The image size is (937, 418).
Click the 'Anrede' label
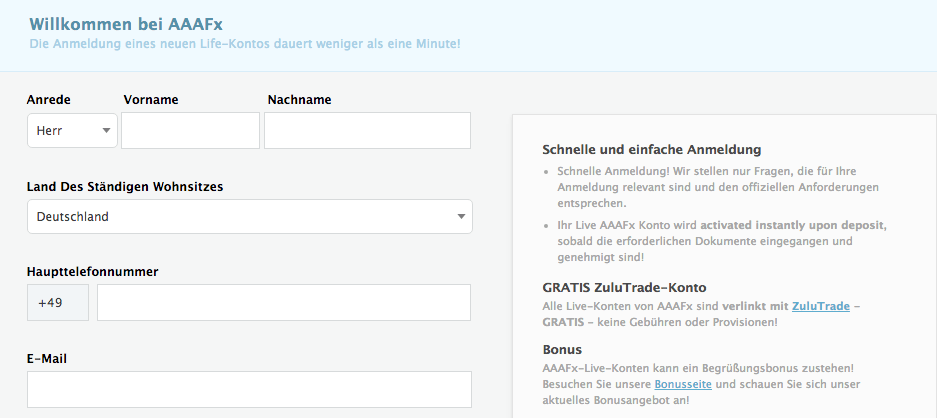coord(48,100)
